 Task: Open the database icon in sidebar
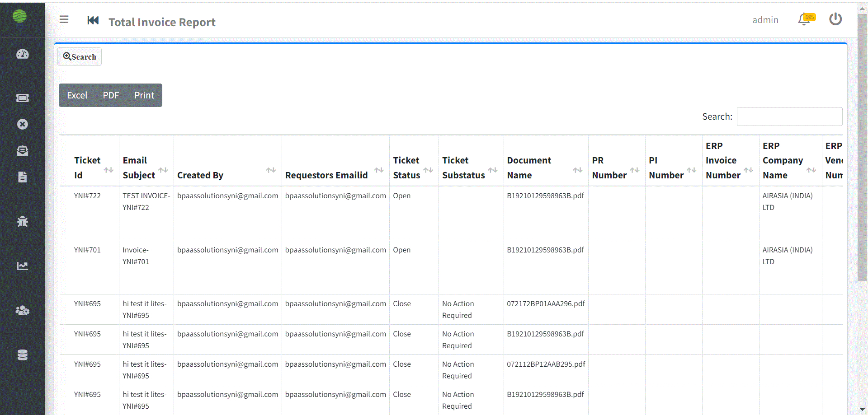[23, 355]
